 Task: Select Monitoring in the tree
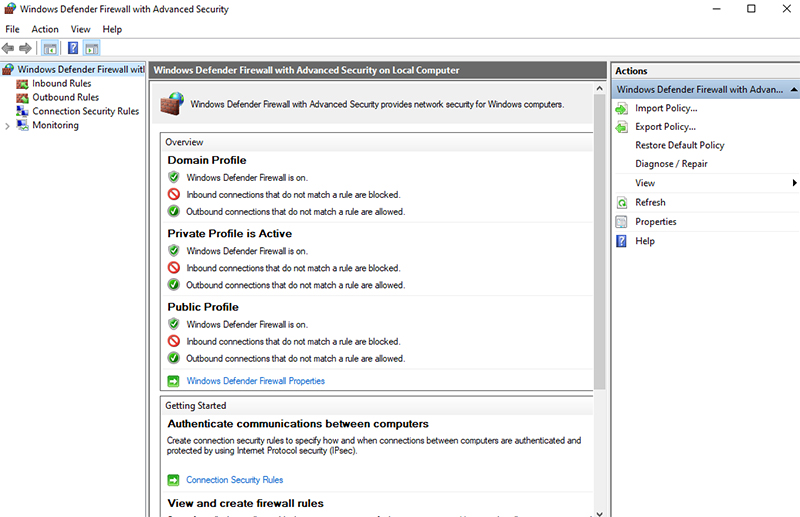[56, 125]
